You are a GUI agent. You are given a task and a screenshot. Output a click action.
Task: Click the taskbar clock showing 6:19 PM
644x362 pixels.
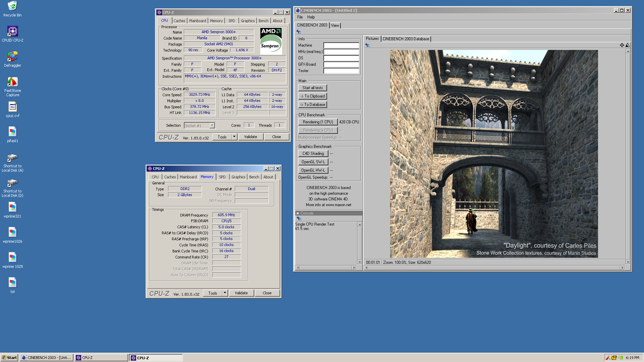[x=632, y=358]
